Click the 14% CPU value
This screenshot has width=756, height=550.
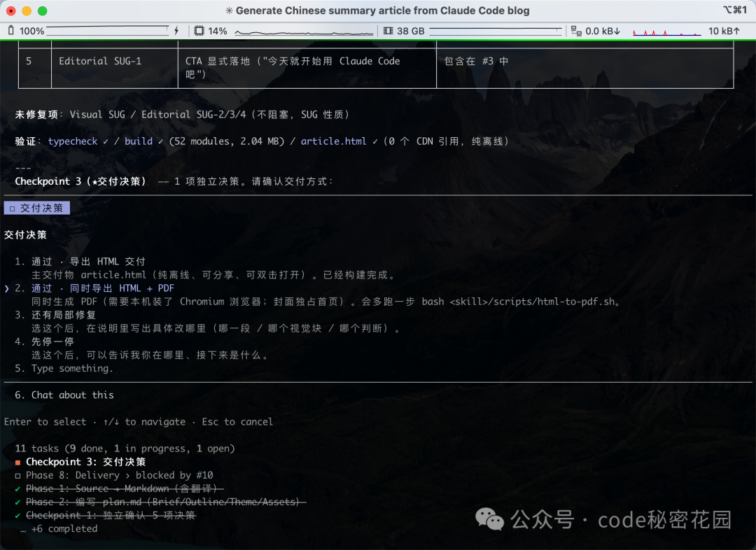[218, 31]
